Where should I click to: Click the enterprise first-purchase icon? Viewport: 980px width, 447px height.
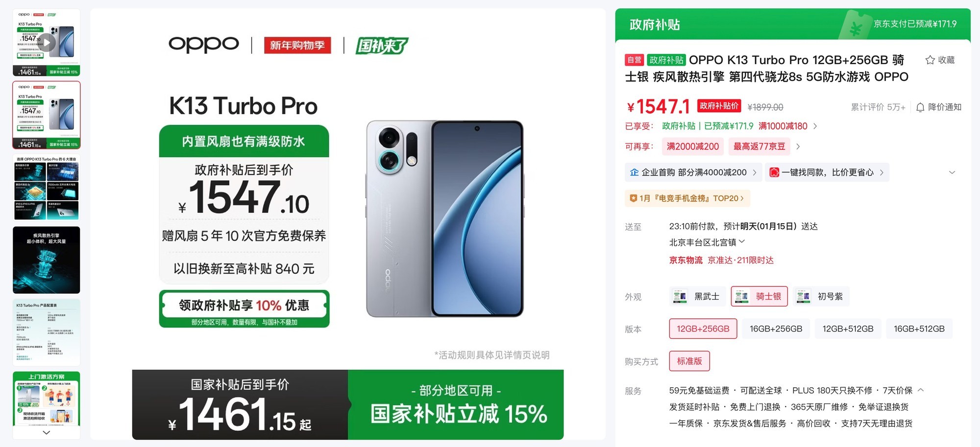pyautogui.click(x=634, y=172)
